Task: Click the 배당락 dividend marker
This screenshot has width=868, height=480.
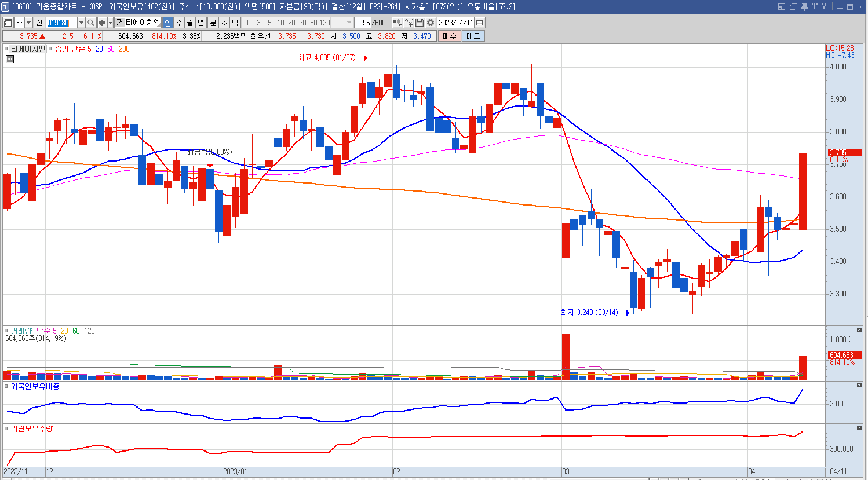Action: click(209, 152)
